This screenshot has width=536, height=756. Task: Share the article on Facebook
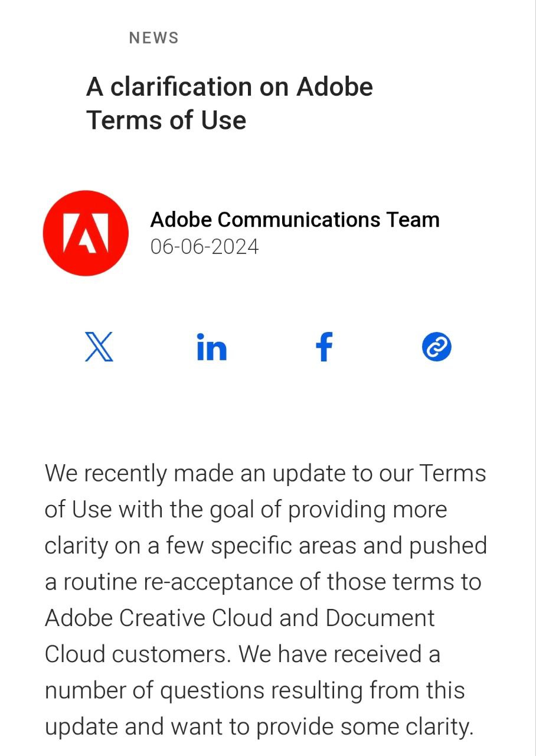324,347
